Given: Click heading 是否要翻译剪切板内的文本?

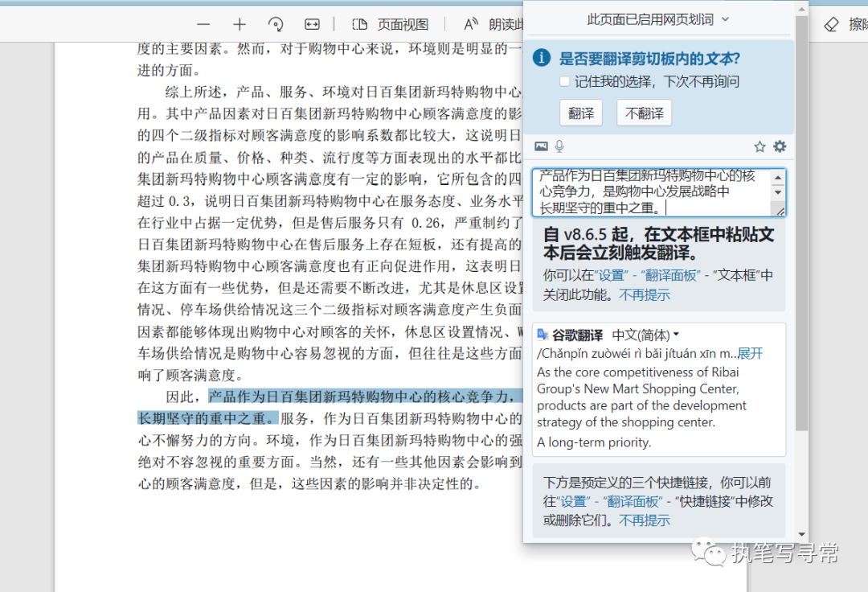Looking at the screenshot, I should [649, 58].
